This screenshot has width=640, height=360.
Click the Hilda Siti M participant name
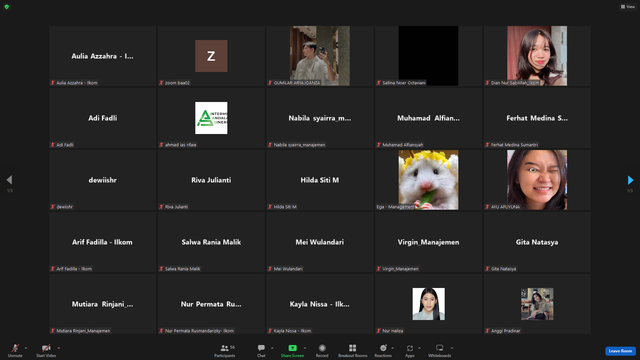[320, 180]
